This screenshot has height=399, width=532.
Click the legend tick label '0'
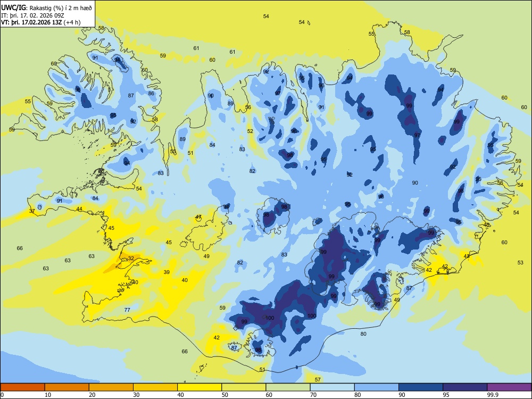(x=3, y=395)
